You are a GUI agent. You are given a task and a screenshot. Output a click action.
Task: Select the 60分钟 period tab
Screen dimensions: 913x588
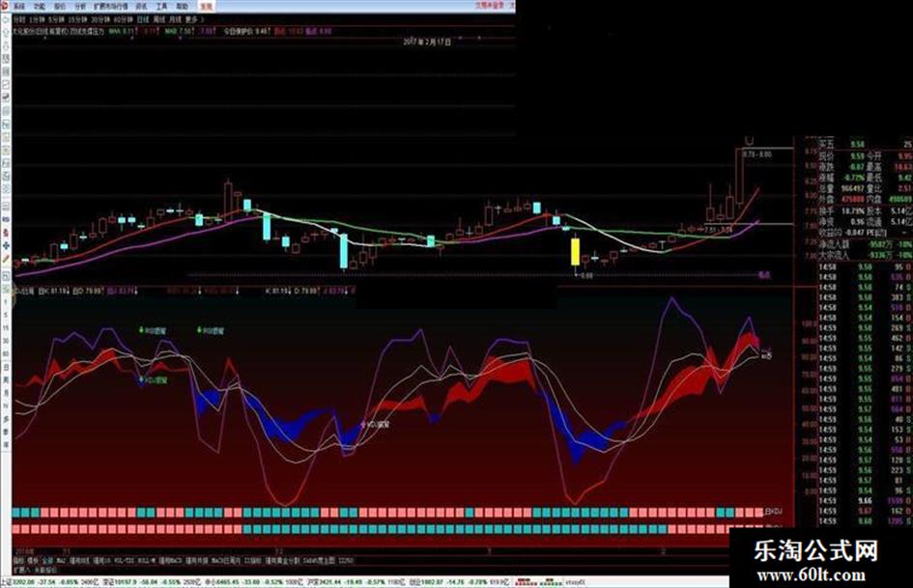pyautogui.click(x=124, y=19)
